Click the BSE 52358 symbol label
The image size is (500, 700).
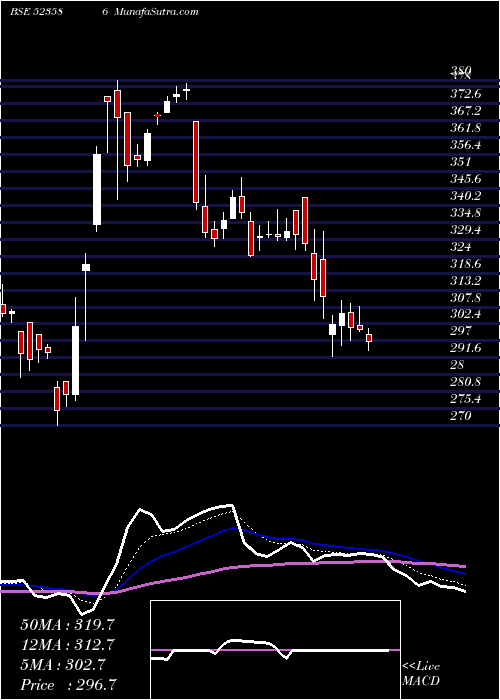click(x=37, y=12)
